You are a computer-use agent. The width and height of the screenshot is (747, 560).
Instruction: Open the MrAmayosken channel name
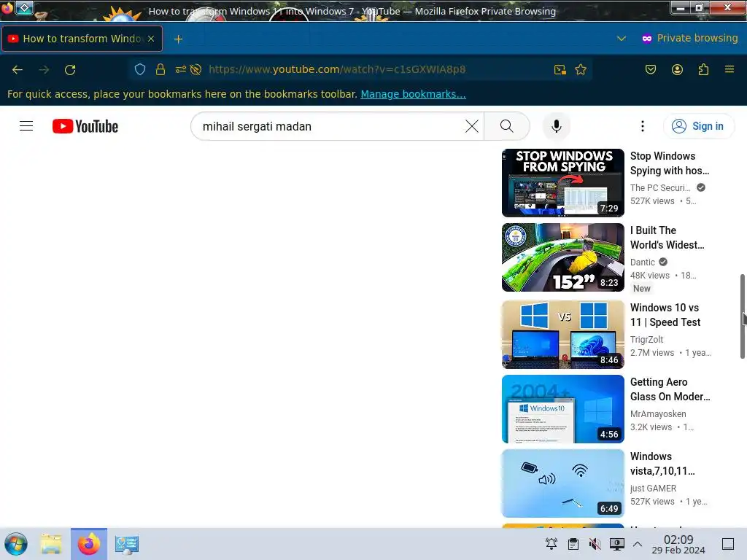click(658, 414)
